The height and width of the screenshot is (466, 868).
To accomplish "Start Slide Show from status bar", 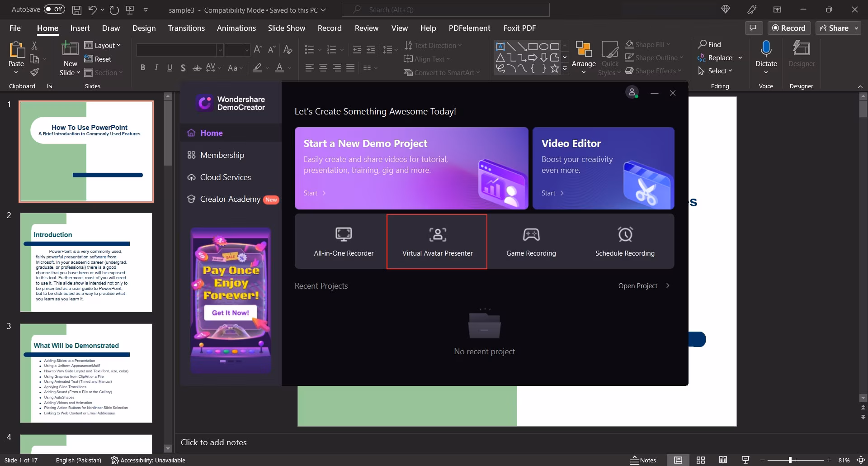I will 746,460.
